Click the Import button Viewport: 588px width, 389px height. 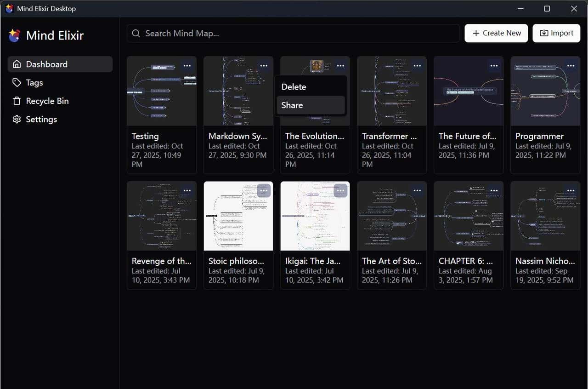(x=556, y=33)
